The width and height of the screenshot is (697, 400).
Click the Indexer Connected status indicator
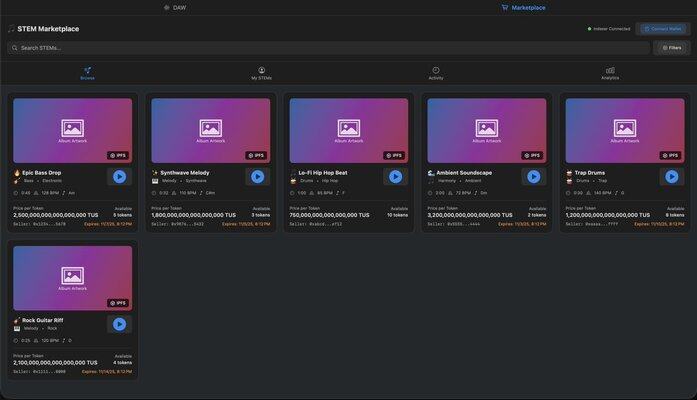(x=609, y=29)
